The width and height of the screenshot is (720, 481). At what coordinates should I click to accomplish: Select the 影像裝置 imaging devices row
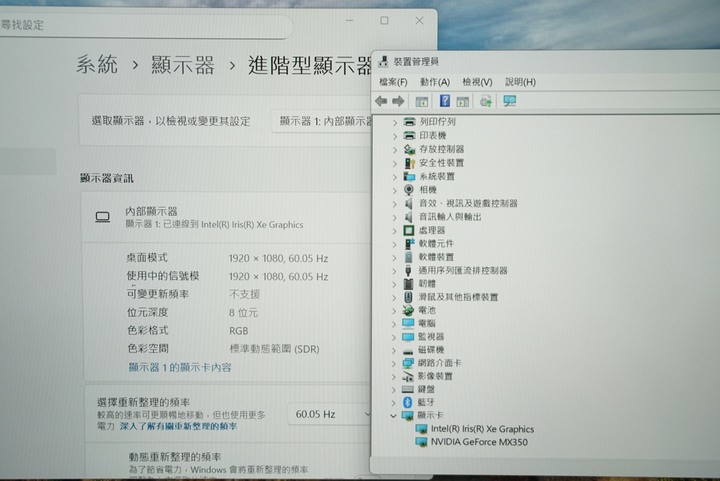point(435,376)
